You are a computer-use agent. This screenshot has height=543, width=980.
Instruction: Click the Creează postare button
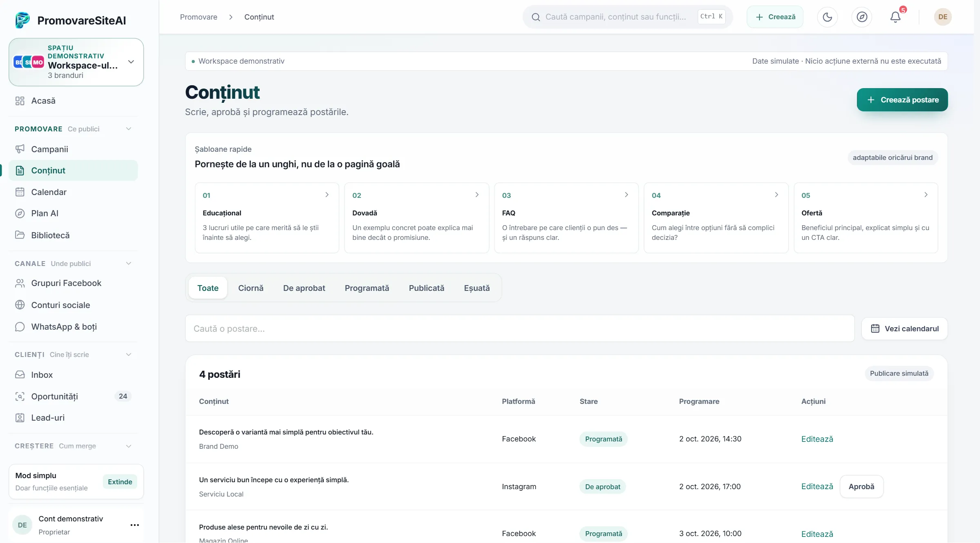pyautogui.click(x=902, y=100)
